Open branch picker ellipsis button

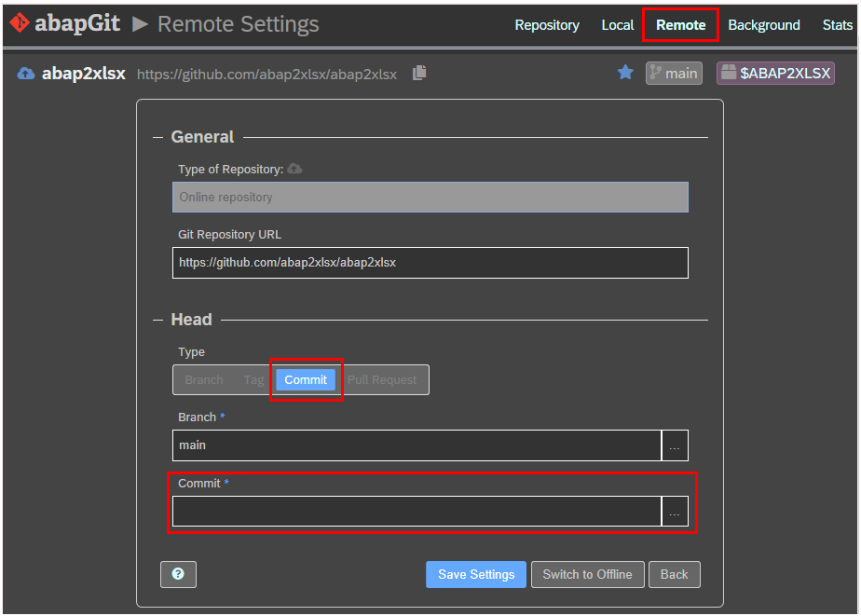pyautogui.click(x=675, y=445)
